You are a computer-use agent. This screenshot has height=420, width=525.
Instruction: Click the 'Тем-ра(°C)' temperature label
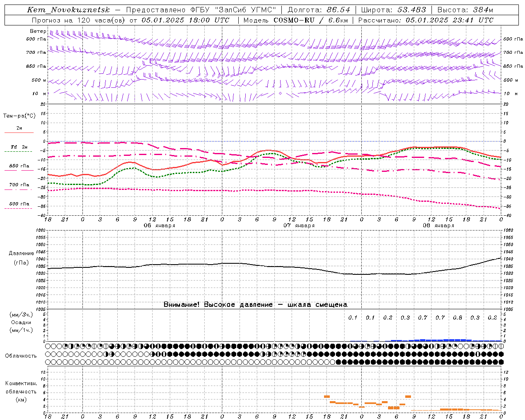pyautogui.click(x=19, y=116)
